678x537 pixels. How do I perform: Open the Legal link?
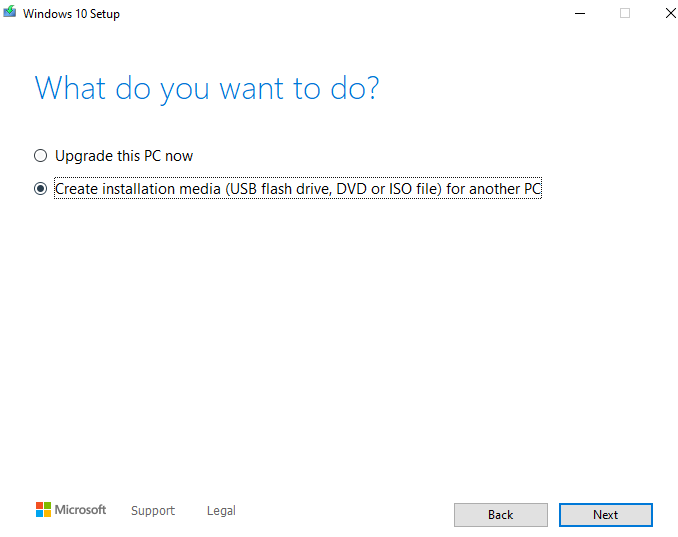221,511
